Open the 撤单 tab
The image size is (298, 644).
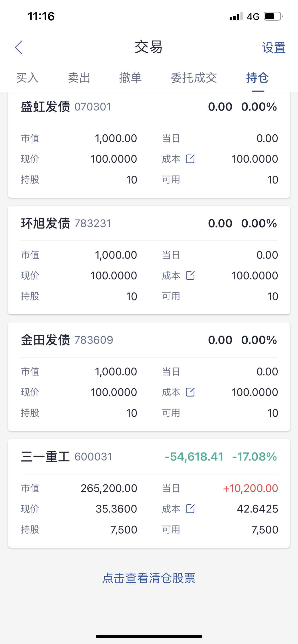[x=130, y=78]
